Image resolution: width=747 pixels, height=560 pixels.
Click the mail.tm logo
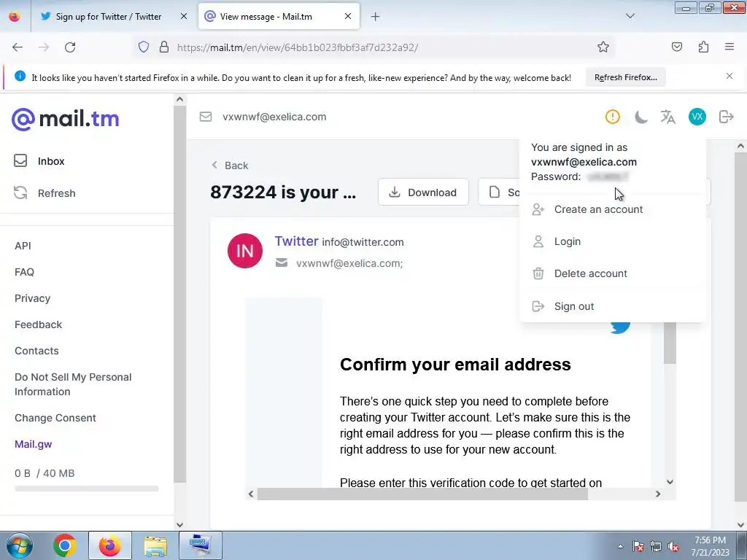coord(65,119)
